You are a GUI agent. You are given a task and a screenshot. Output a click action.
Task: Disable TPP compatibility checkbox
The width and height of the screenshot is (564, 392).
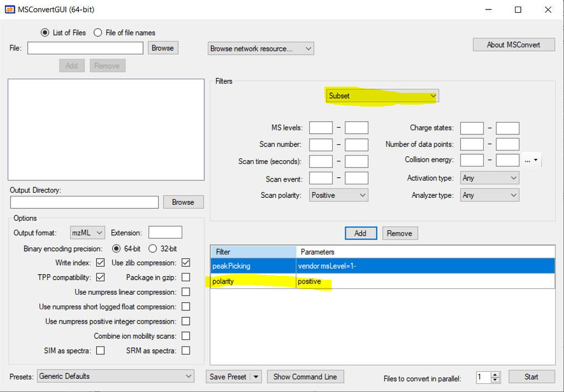100,277
